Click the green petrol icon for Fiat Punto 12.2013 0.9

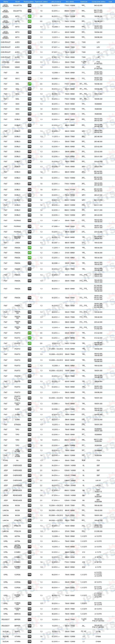point(30,343)
